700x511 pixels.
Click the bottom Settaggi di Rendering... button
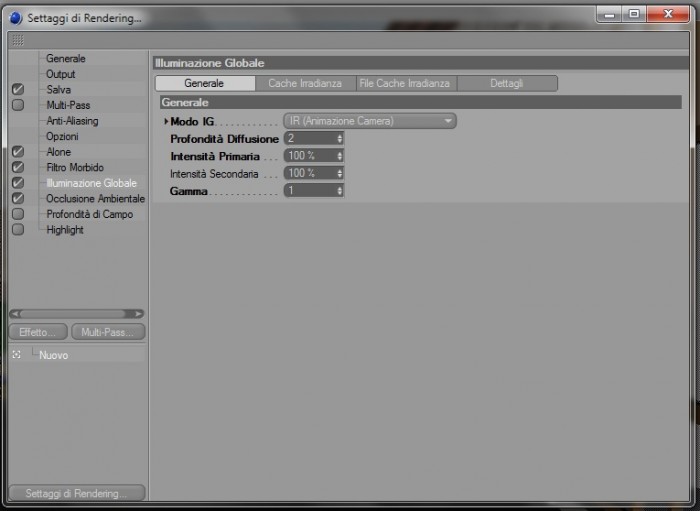[77, 493]
